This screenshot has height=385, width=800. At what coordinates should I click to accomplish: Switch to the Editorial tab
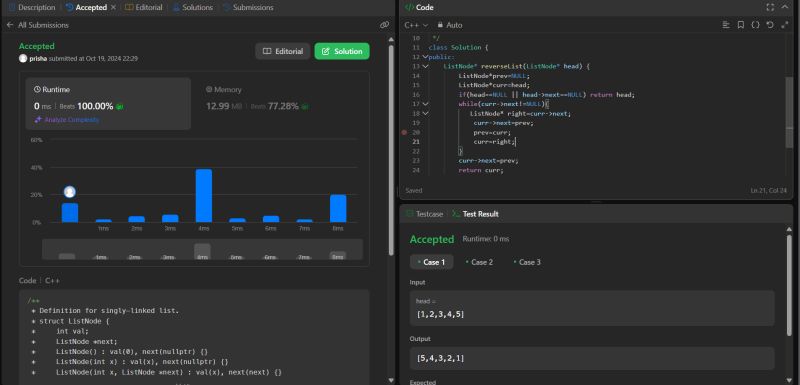(143, 7)
